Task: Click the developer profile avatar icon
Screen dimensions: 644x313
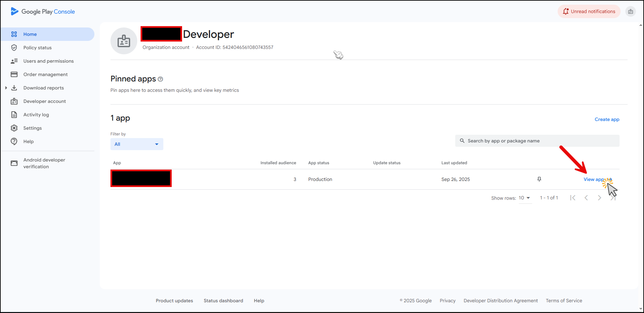Action: click(x=124, y=41)
